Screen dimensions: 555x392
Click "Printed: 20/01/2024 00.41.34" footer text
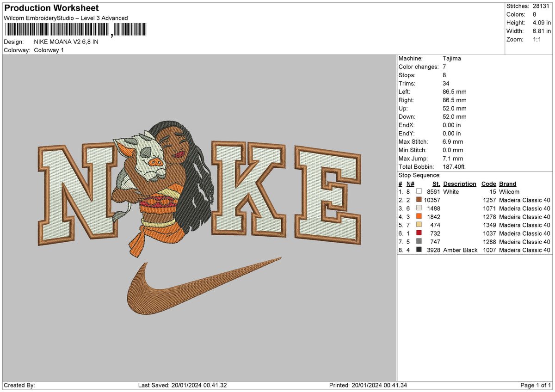(x=368, y=385)
